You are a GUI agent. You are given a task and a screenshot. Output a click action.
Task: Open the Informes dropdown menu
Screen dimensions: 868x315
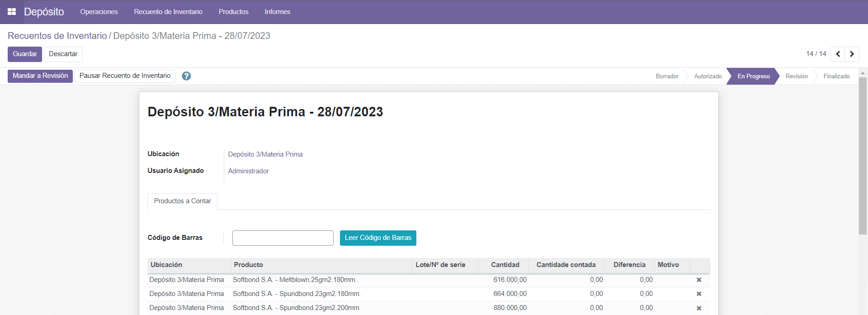pos(277,12)
